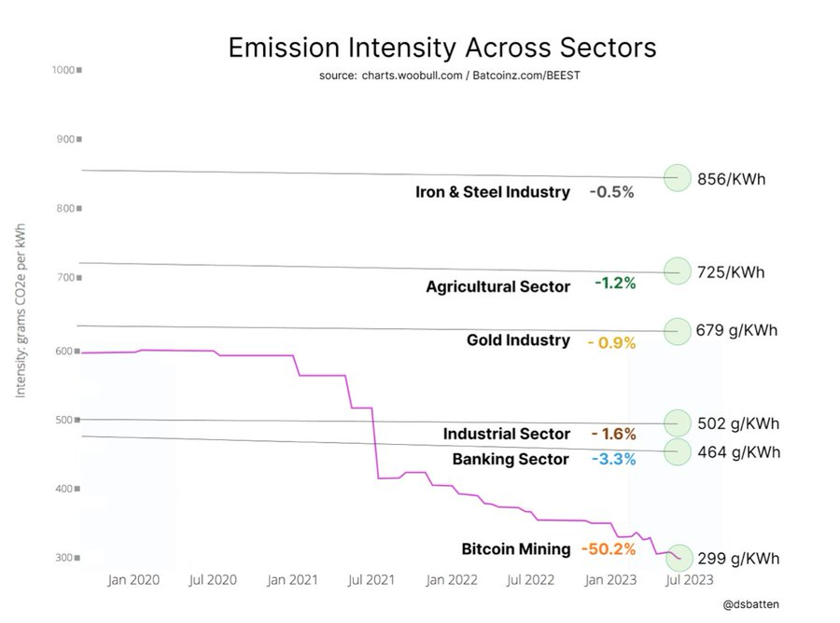Click the Jul 2021 tick on the time axis
The width and height of the screenshot is (840, 623).
pos(371,579)
